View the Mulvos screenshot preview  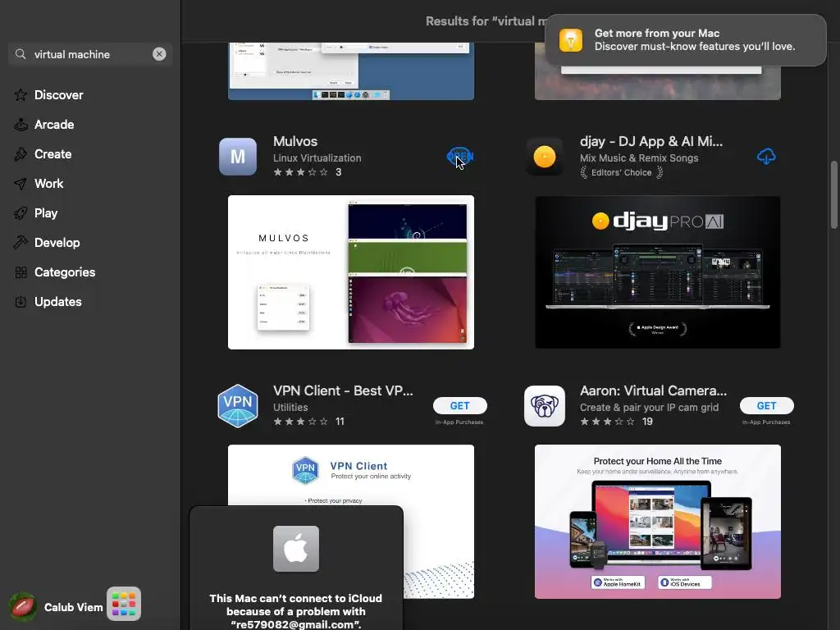tap(351, 272)
